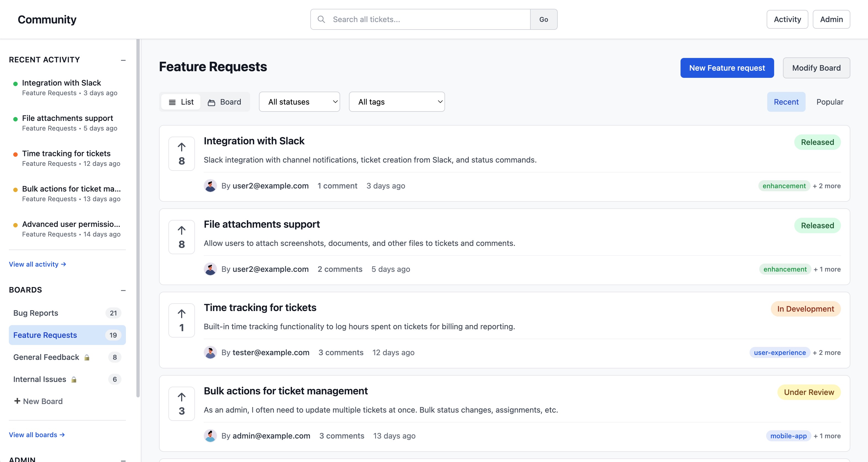Screen dimensions: 868x462
Task: Click admin avatar on Bulk actions ticket
Action: click(x=210, y=436)
